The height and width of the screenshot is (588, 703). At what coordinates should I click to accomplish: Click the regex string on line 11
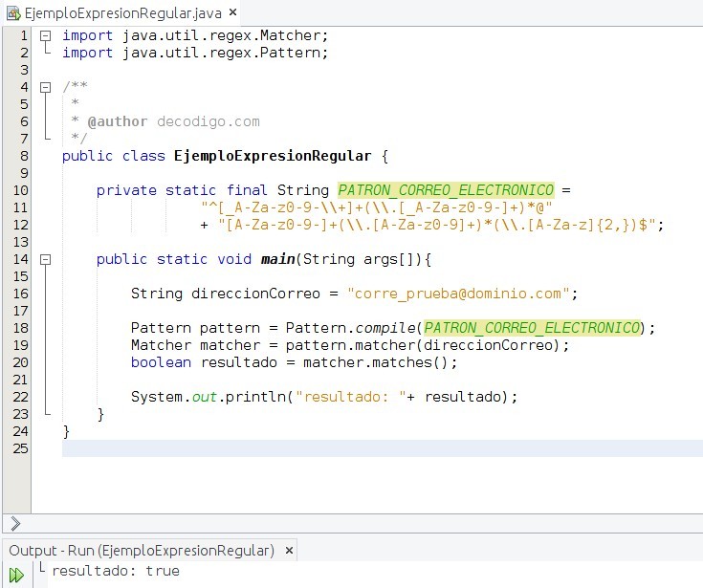pos(377,207)
